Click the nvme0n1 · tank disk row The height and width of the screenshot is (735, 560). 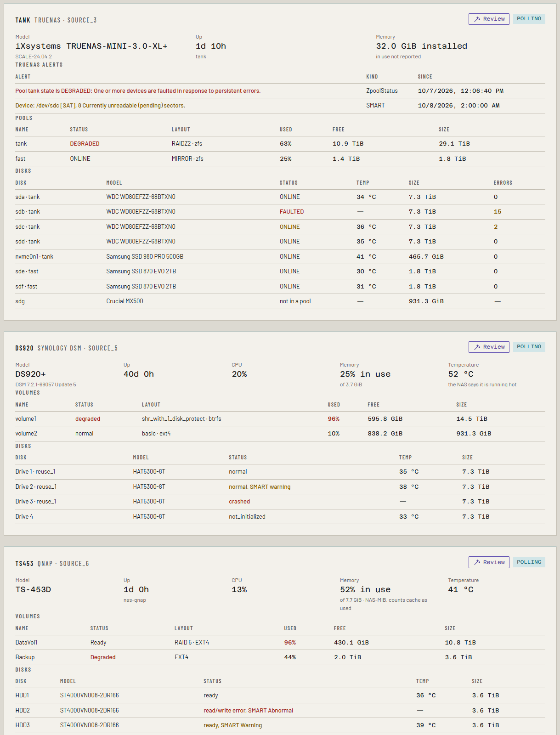tap(280, 257)
